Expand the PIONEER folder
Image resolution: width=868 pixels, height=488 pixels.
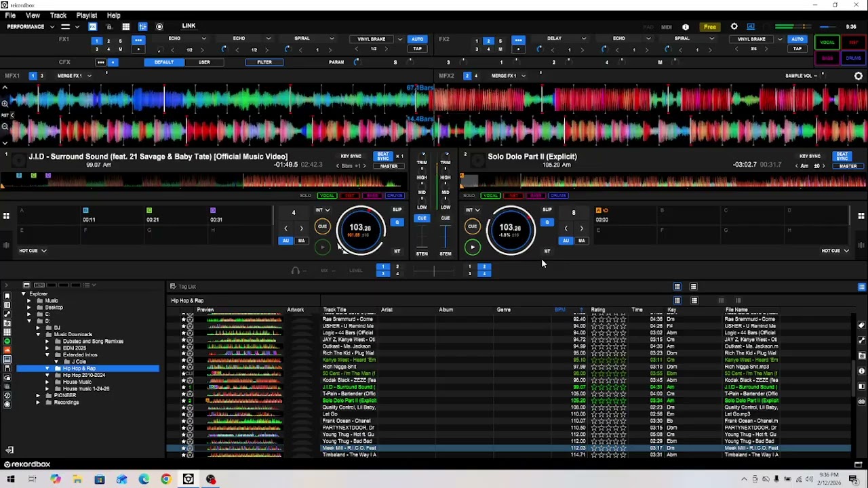tap(39, 396)
